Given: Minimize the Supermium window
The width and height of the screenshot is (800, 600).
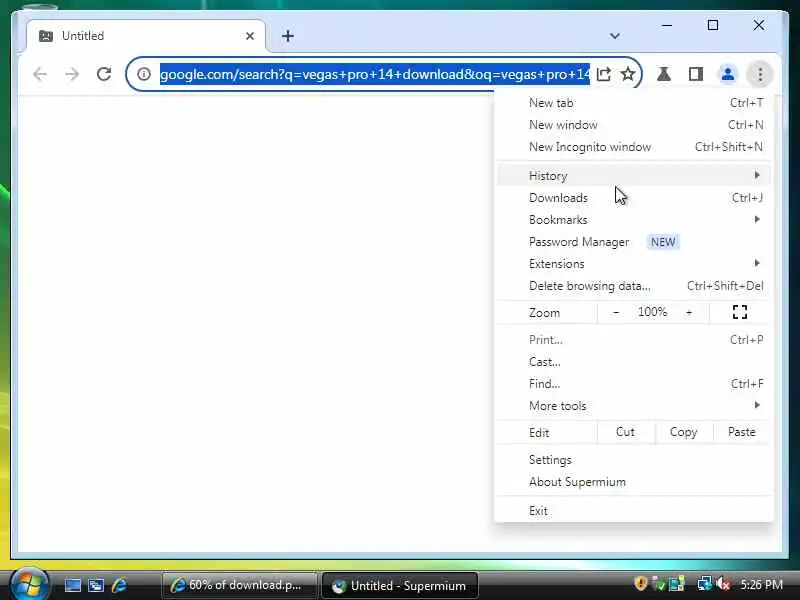Looking at the screenshot, I should click(x=667, y=25).
